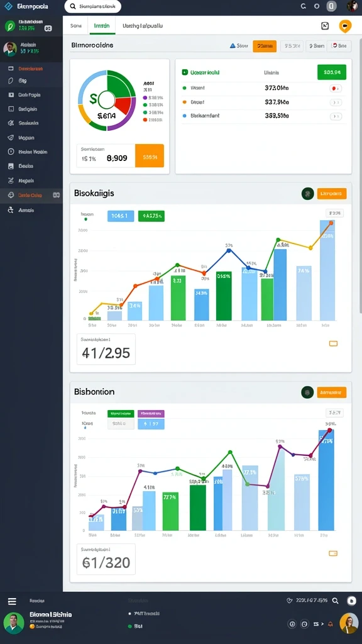The image size is (362, 644).
Task: Click the green '$05.94' button
Action: 332,72
